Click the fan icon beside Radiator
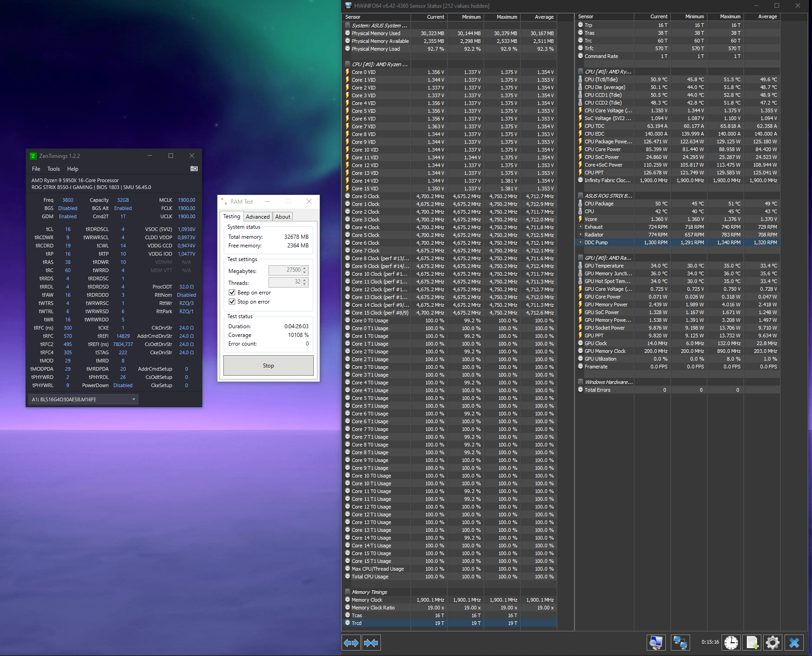The image size is (812, 656). point(580,235)
